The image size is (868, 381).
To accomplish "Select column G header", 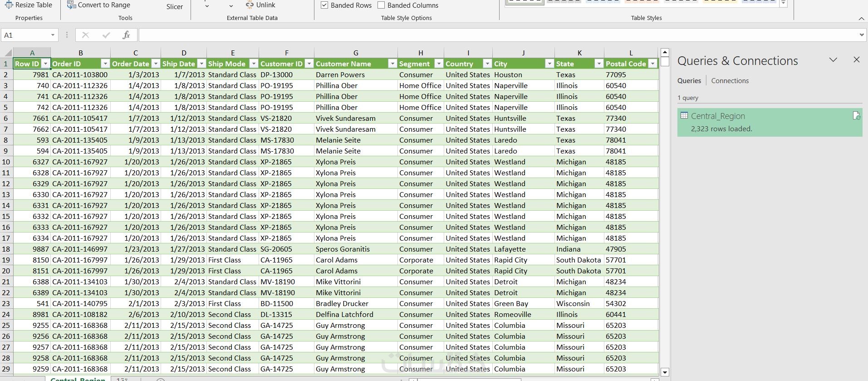I will [x=356, y=53].
